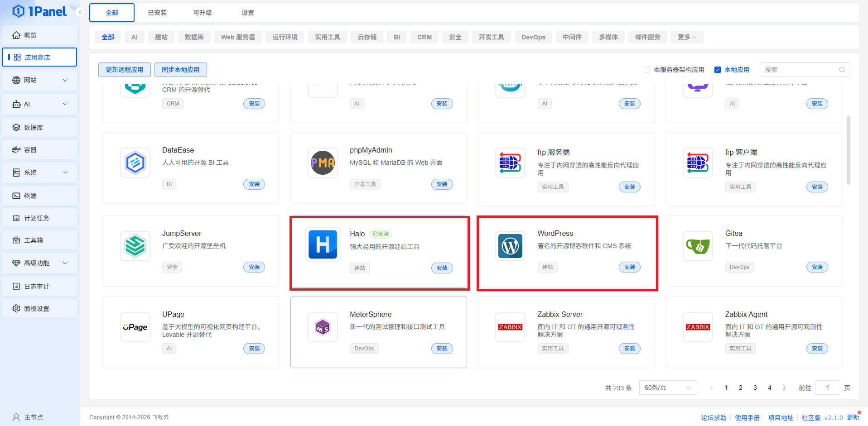Expand the 系统 sidebar menu
The height and width of the screenshot is (426, 868).
(39, 172)
